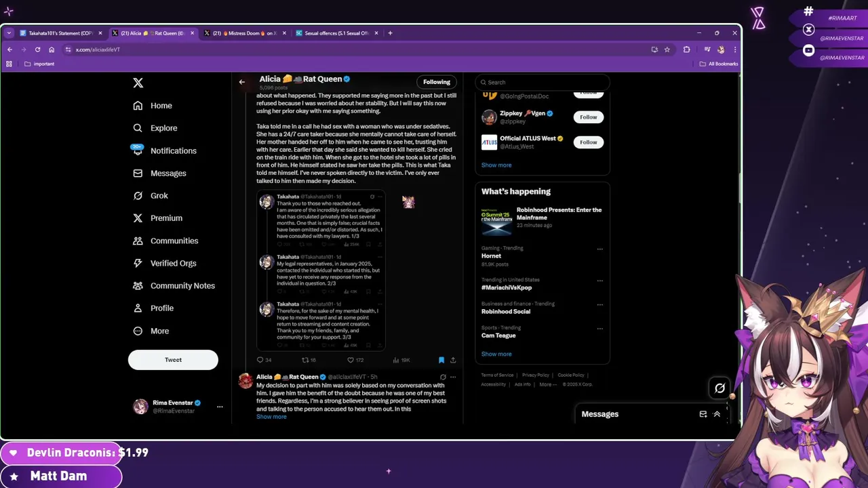The width and height of the screenshot is (868, 488).
Task: Open options for the #MariachiVsKpop trend
Action: click(x=599, y=281)
